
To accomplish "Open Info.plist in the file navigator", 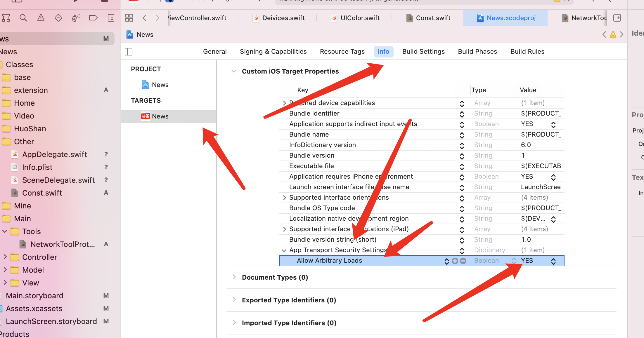I will point(37,167).
